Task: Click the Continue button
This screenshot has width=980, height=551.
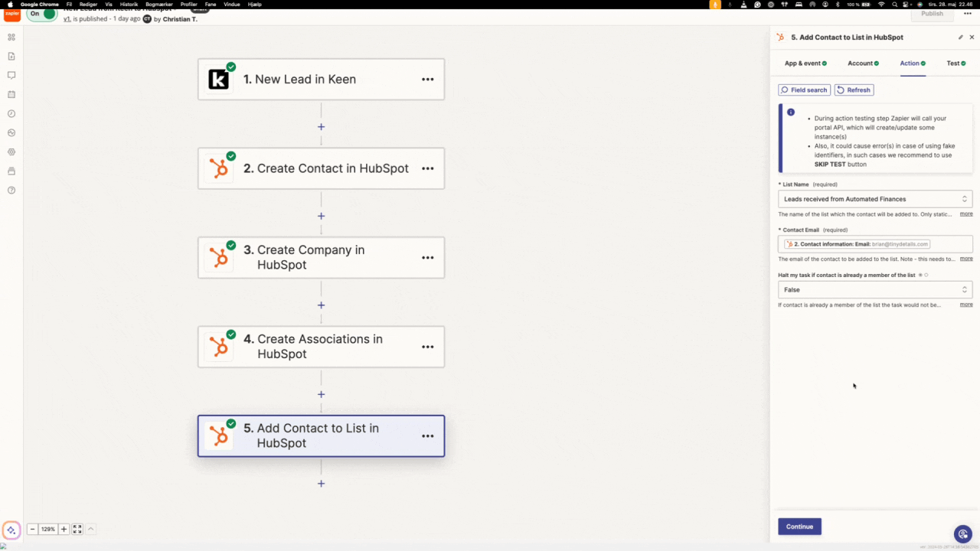Action: click(x=799, y=527)
